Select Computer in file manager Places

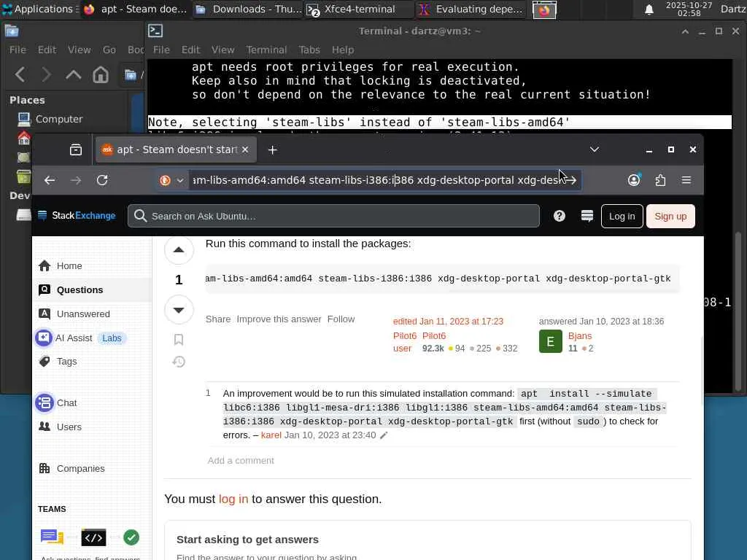(x=58, y=119)
